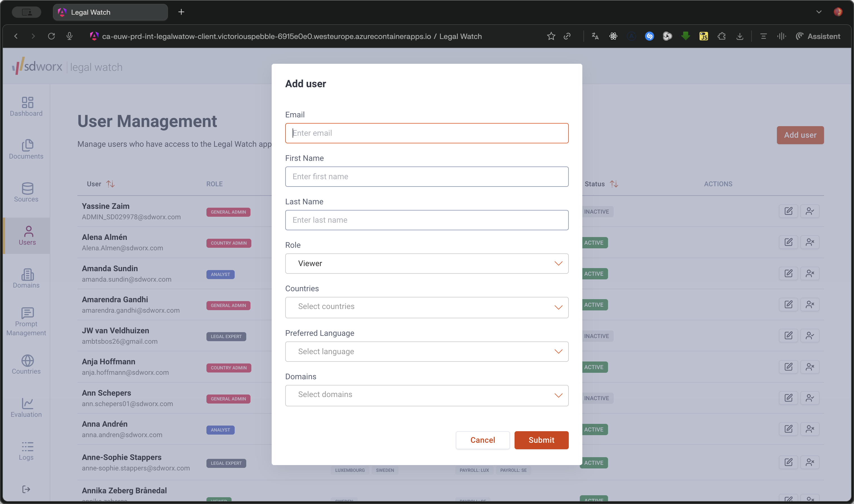The height and width of the screenshot is (504, 854).
Task: Edit user Yassine Zaim
Action: point(788,211)
